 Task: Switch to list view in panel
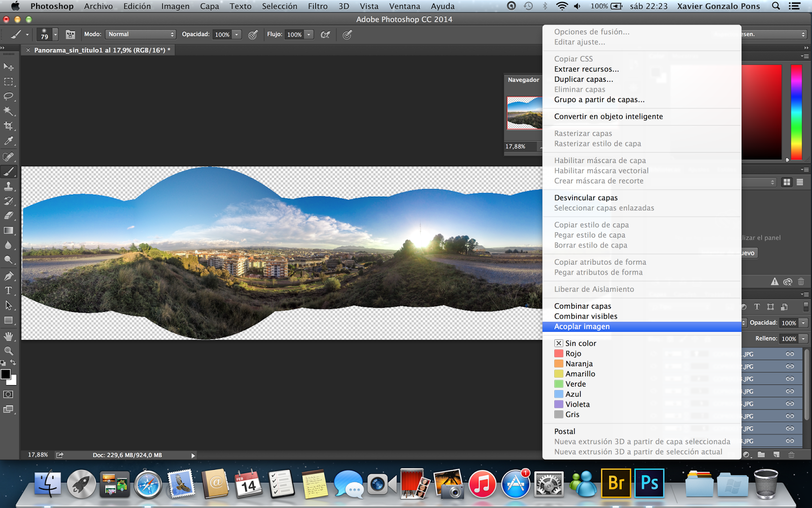tap(800, 182)
